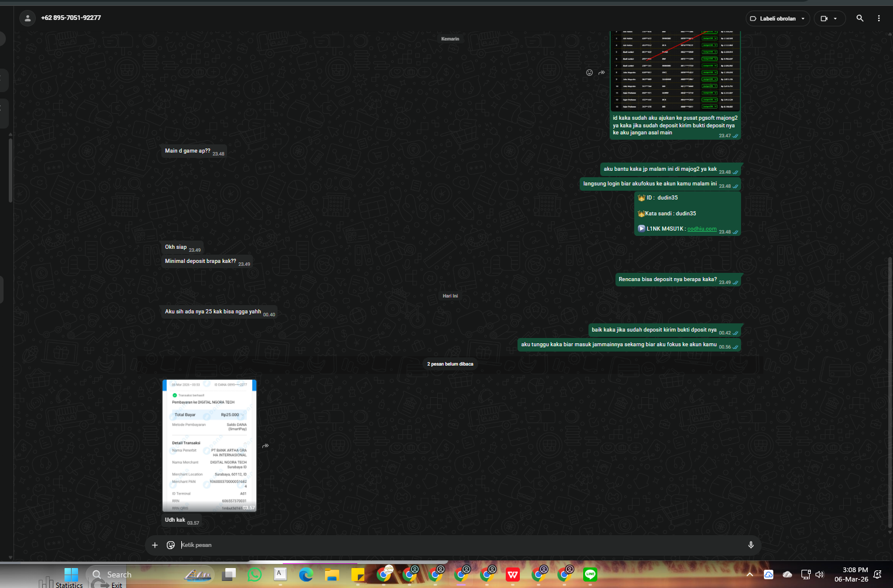Open the 'A' font app on taskbar
The image size is (893, 588).
click(280, 575)
